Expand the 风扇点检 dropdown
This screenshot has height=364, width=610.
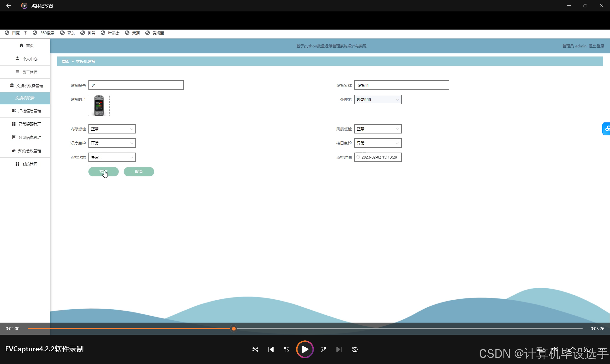378,129
